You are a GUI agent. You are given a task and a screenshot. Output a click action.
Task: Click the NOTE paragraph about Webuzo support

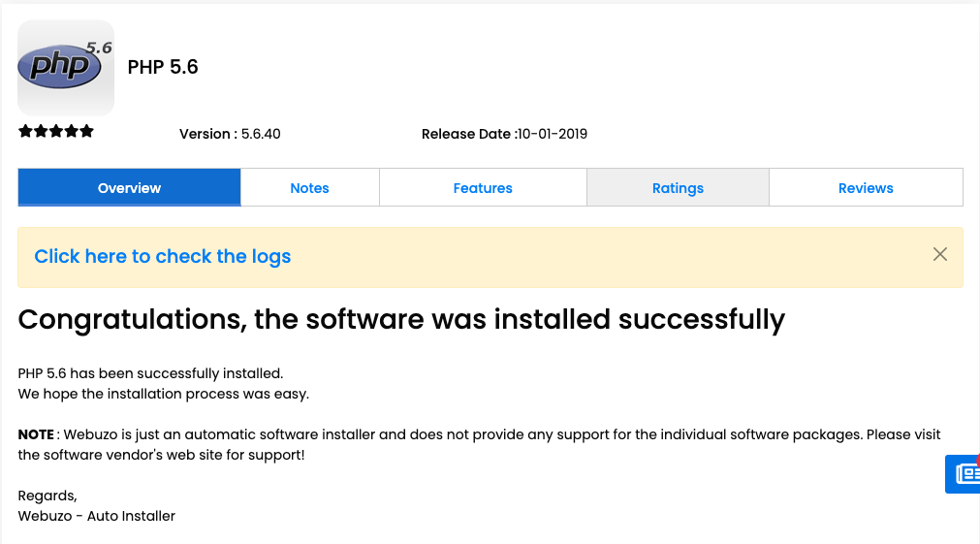(x=479, y=444)
